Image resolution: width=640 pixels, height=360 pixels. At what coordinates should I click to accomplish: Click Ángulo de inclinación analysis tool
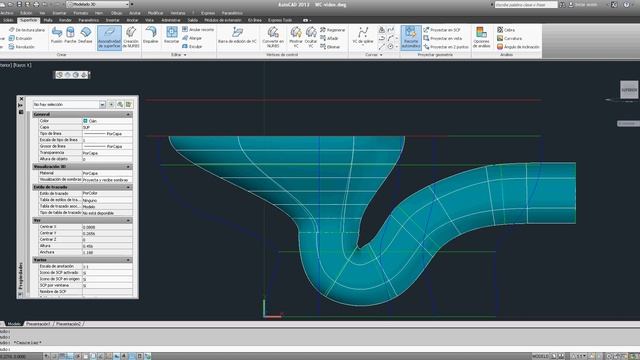(x=518, y=47)
